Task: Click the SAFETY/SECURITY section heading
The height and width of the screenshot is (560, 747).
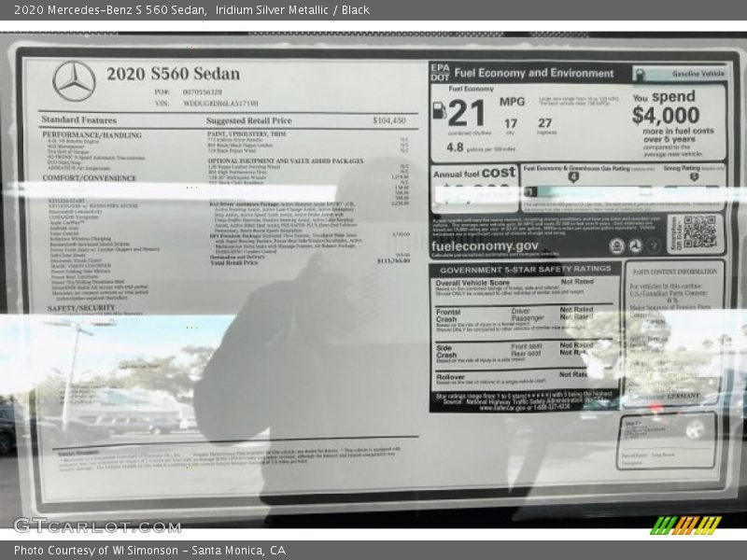Action: [81, 308]
